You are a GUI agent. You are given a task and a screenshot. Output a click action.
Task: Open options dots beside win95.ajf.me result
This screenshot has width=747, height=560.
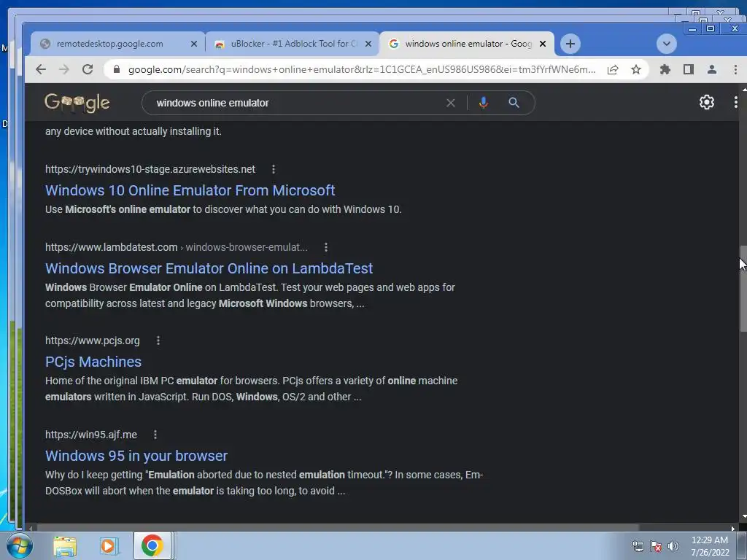pos(155,435)
